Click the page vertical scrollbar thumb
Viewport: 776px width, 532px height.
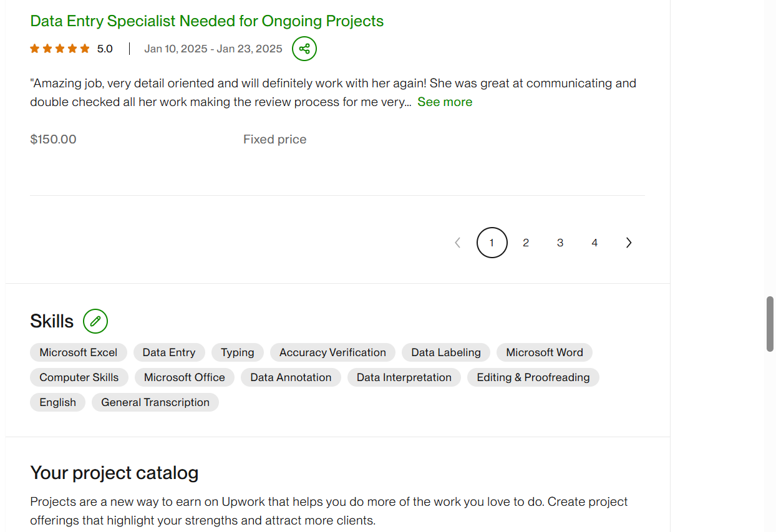pyautogui.click(x=770, y=324)
